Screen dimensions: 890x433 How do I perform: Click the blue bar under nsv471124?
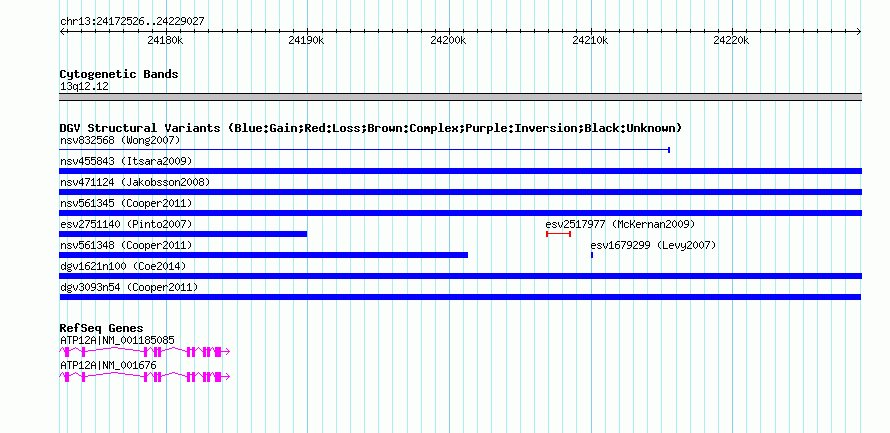460,192
